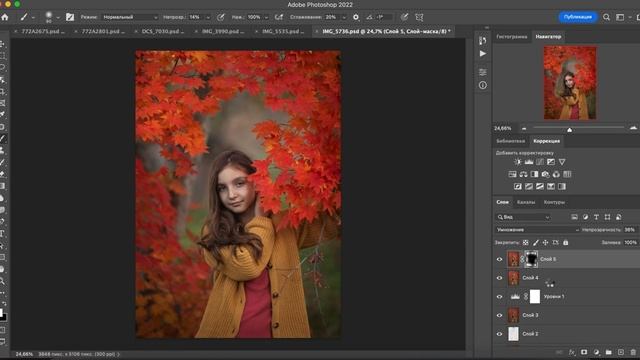Add a Color Lookup adjustment layer
This screenshot has height=360, width=640.
567,174
